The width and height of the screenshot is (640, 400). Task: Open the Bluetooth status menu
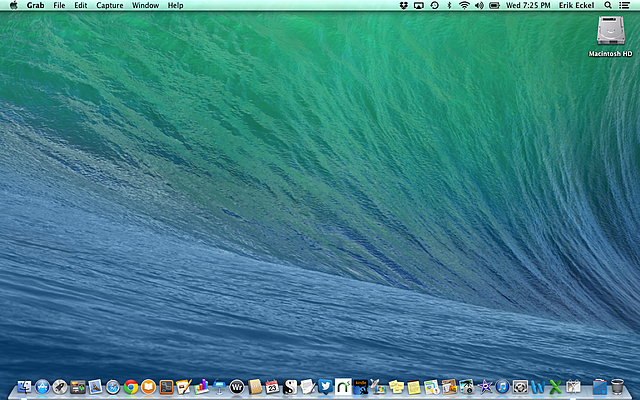coord(449,5)
